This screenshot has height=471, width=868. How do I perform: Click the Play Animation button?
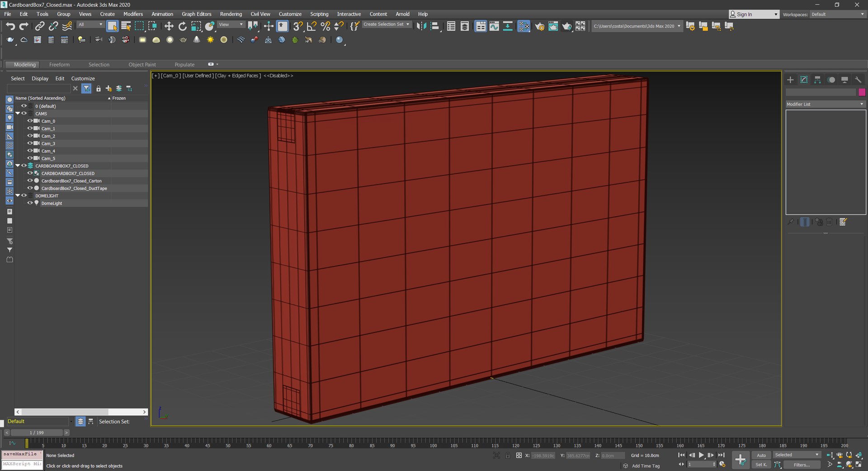[701, 455]
